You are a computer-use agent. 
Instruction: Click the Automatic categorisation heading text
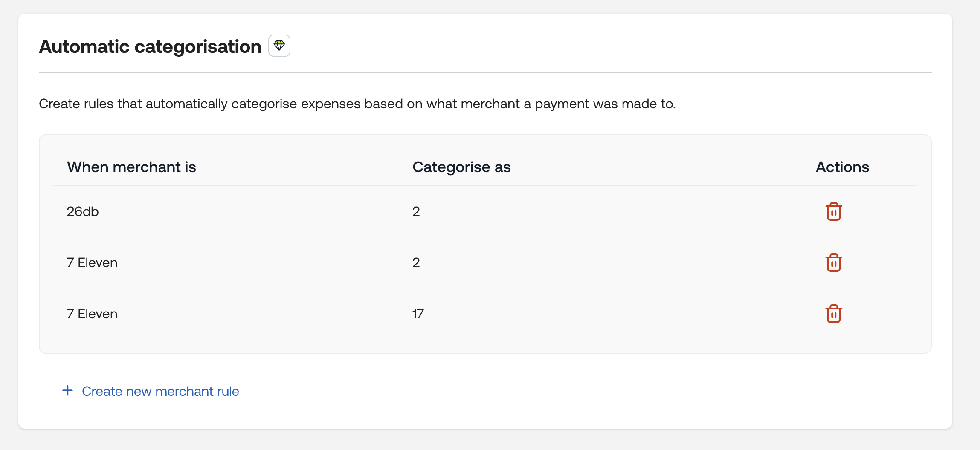(150, 46)
